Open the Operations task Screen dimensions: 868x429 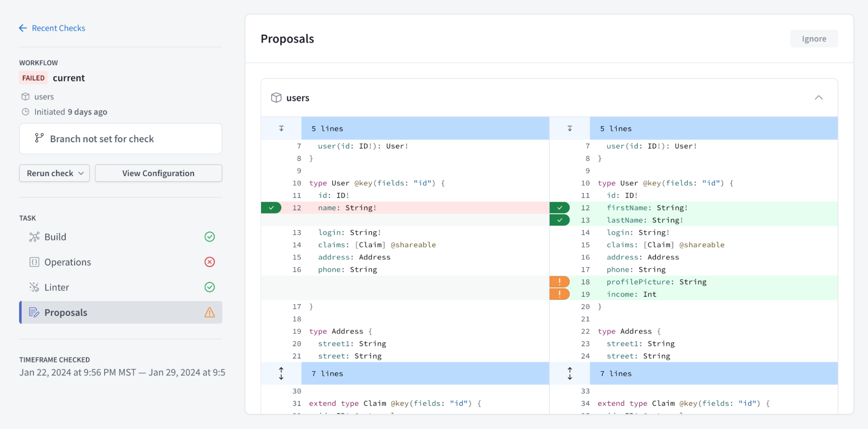[x=121, y=262]
